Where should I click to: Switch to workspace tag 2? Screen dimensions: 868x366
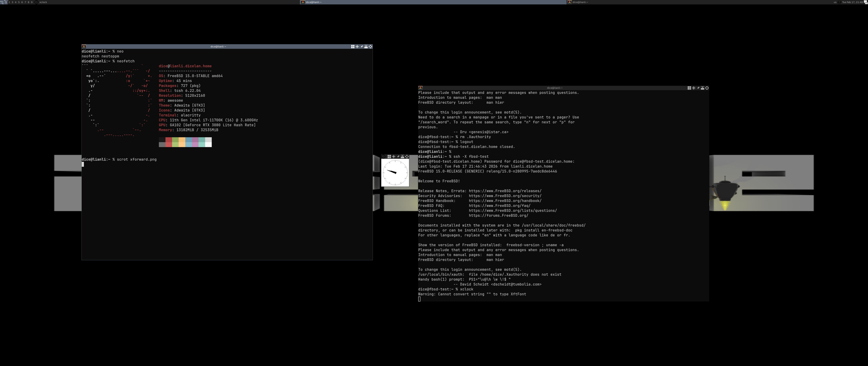(9, 2)
